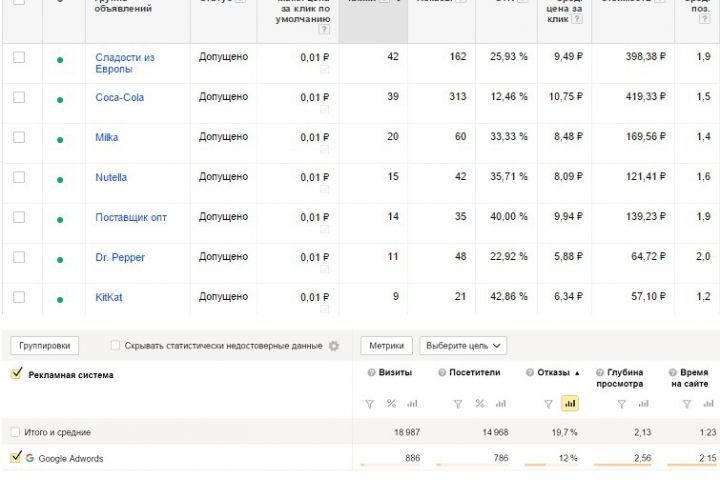
Task: Click the green status dot for Coca-Cola
Action: tap(60, 100)
